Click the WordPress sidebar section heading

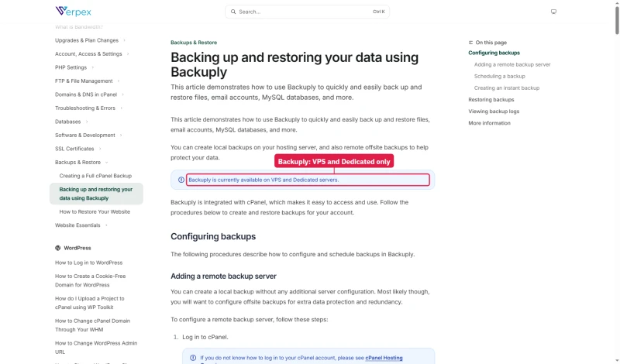click(77, 248)
